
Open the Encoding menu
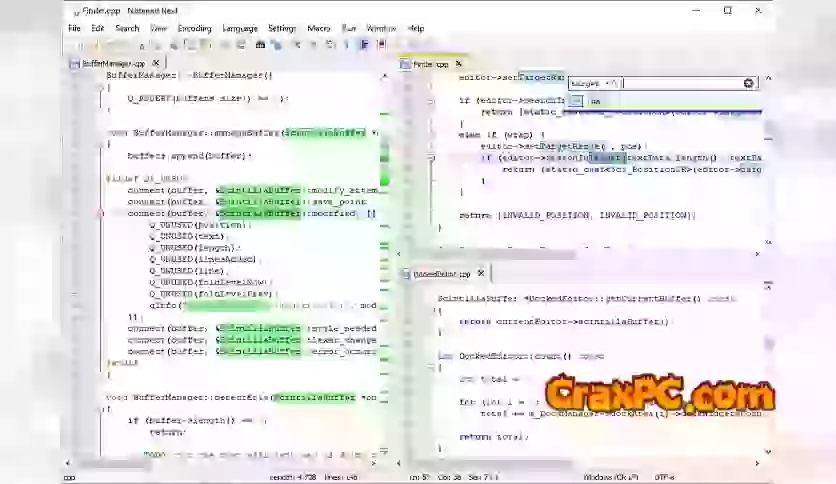[195, 28]
